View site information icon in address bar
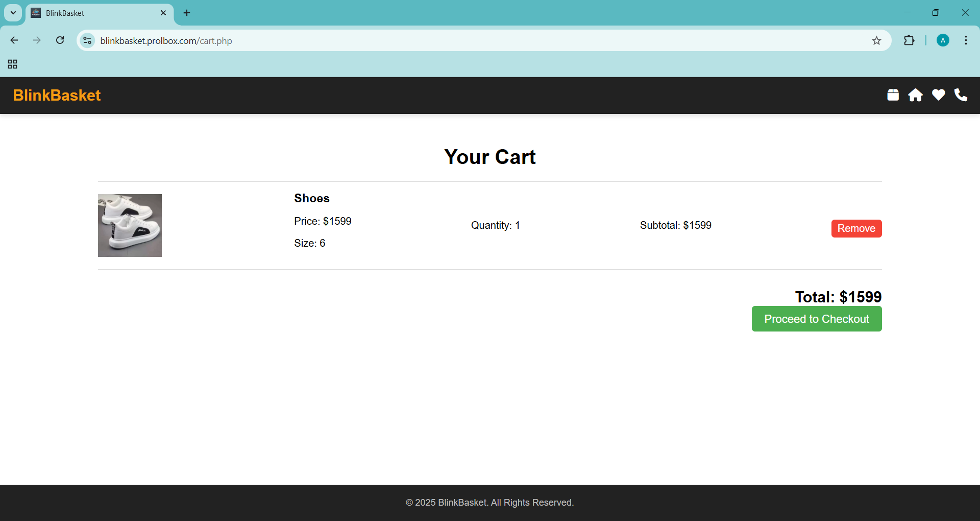This screenshot has width=980, height=521. (87, 40)
